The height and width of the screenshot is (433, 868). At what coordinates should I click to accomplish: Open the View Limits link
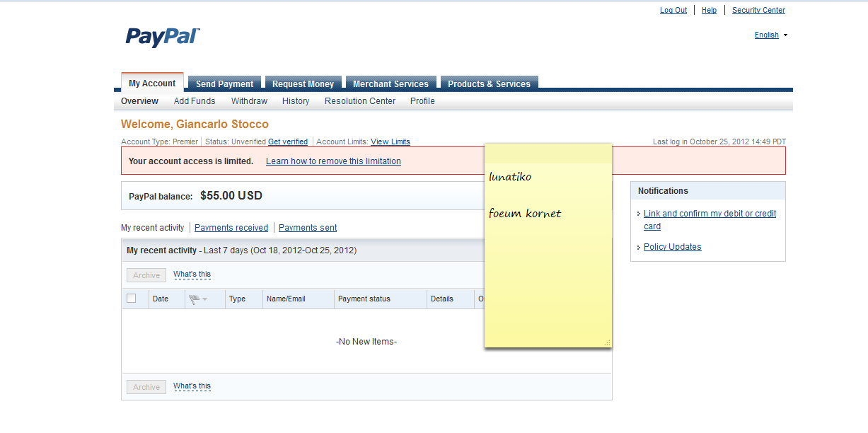(x=390, y=142)
